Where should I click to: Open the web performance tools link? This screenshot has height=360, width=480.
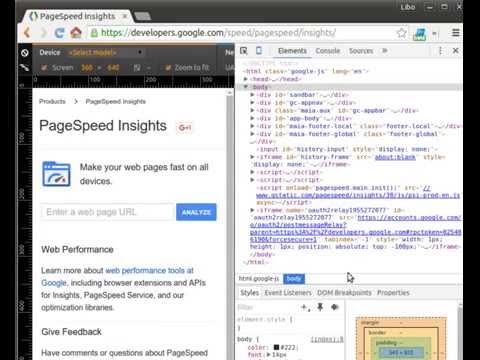point(149,270)
